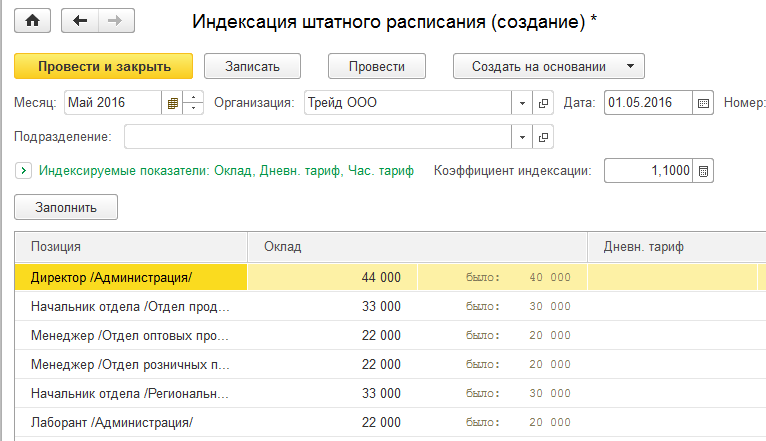Open the calculator for Коэффициент индексации
Image resolution: width=766 pixels, height=441 pixels.
[703, 171]
